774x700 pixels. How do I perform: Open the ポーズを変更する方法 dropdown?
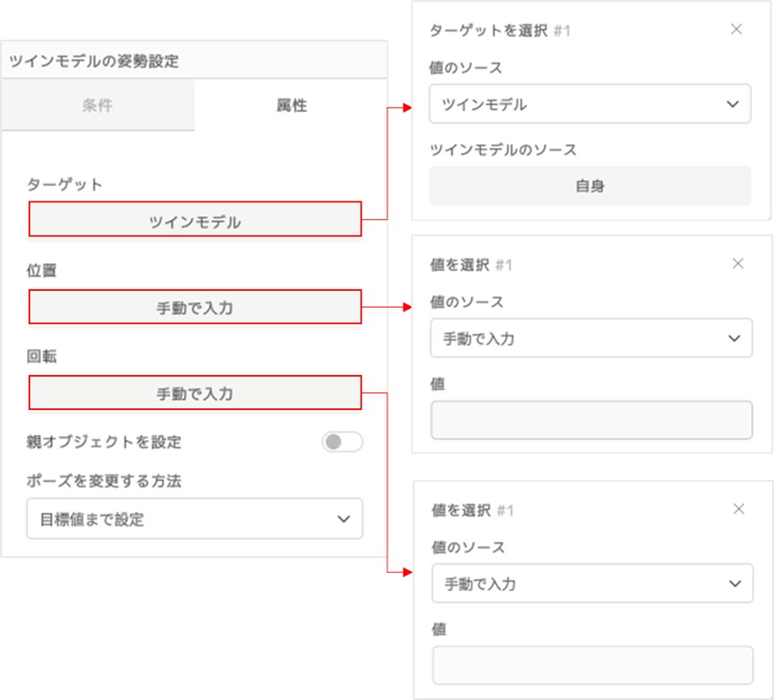coord(194,518)
